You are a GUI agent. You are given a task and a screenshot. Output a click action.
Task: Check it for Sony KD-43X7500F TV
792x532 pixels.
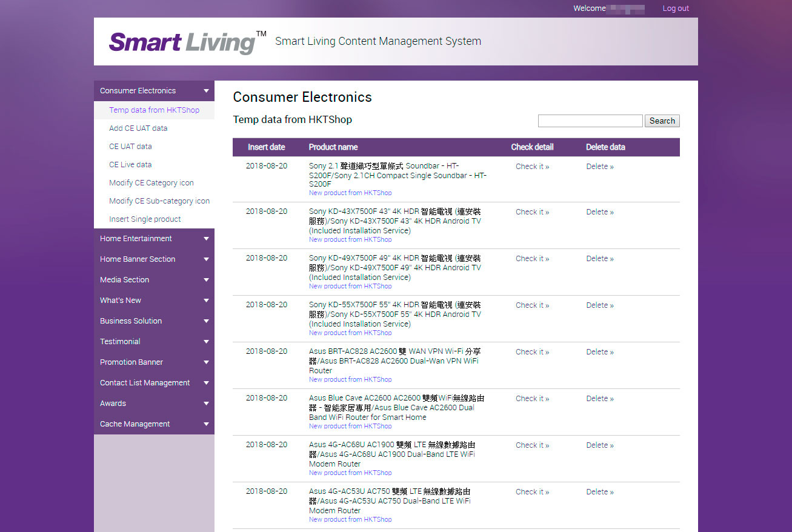coord(532,212)
